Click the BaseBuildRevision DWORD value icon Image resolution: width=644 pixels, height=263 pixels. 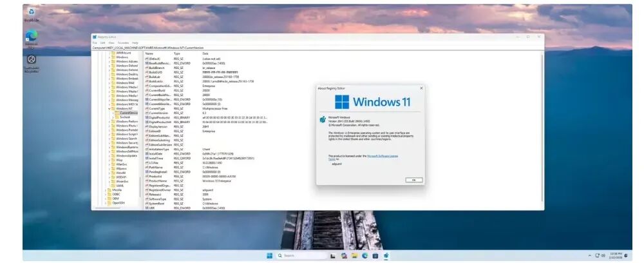coord(147,63)
